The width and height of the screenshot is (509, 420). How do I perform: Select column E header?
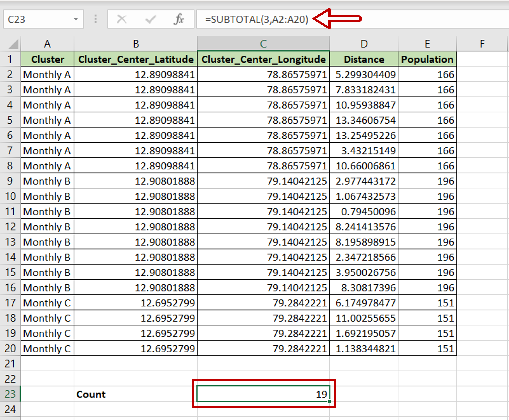(427, 44)
